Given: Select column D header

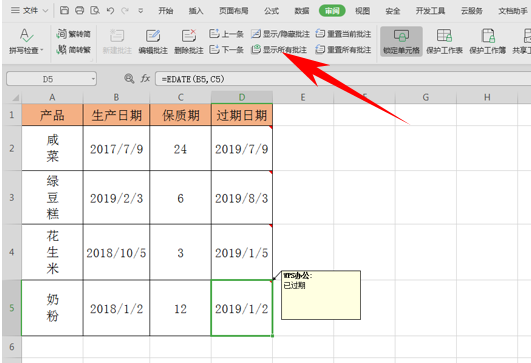Looking at the screenshot, I should [x=242, y=98].
